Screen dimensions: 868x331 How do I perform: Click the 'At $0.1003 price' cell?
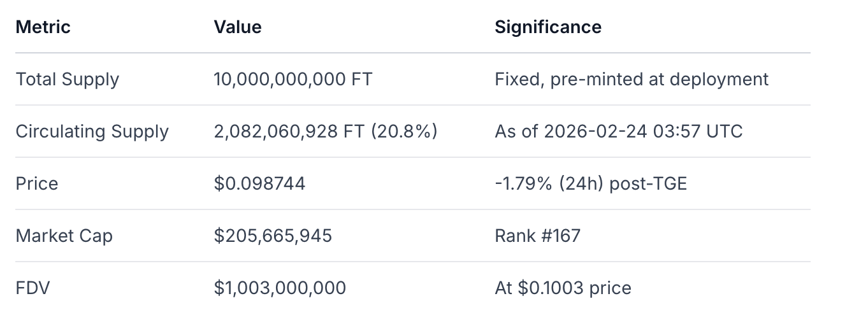coord(562,288)
